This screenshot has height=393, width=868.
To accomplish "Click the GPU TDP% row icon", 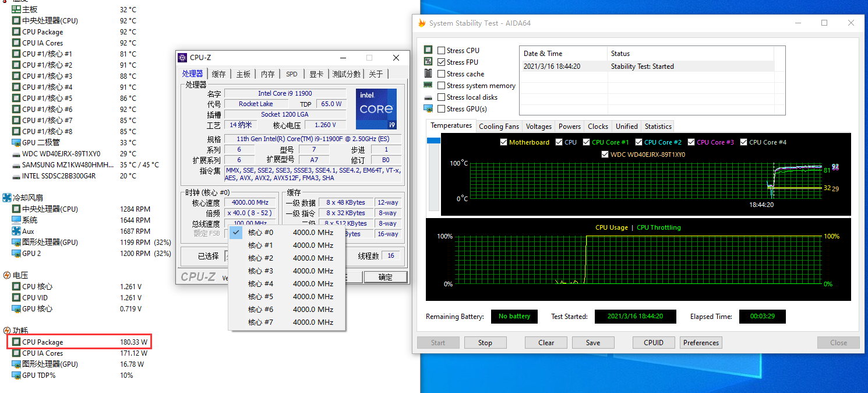I will coord(16,375).
